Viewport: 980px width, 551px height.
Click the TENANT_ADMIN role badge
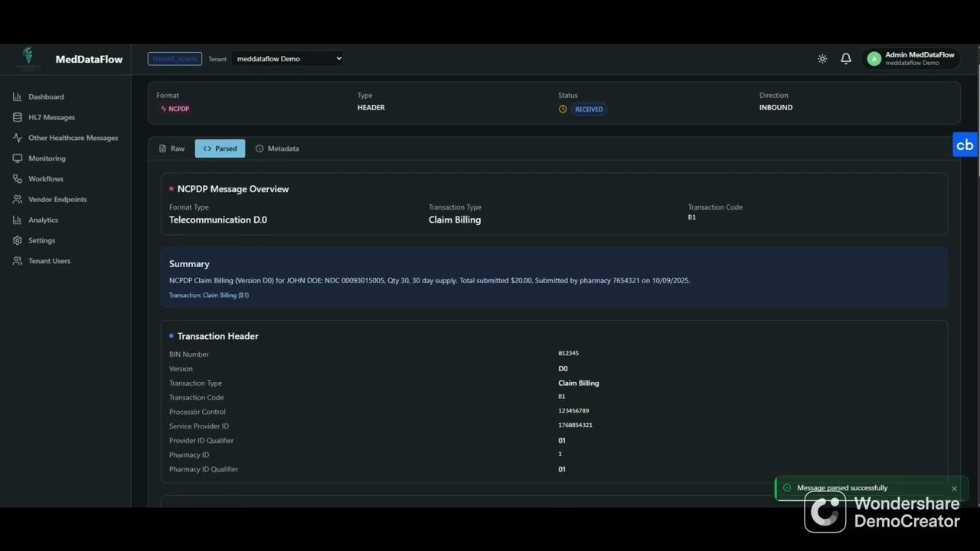pyautogui.click(x=175, y=59)
